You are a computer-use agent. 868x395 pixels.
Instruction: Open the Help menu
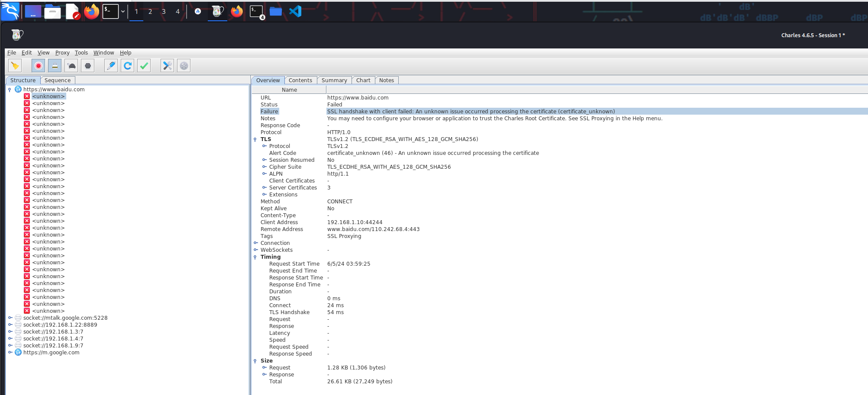point(126,53)
